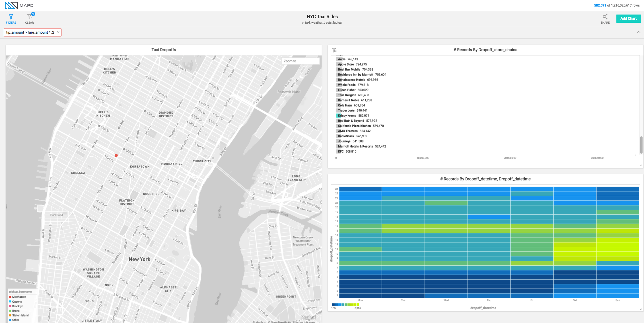This screenshot has height=323, width=644.
Task: Select the Thursday hour 18 heatmap cell
Action: pos(489,217)
